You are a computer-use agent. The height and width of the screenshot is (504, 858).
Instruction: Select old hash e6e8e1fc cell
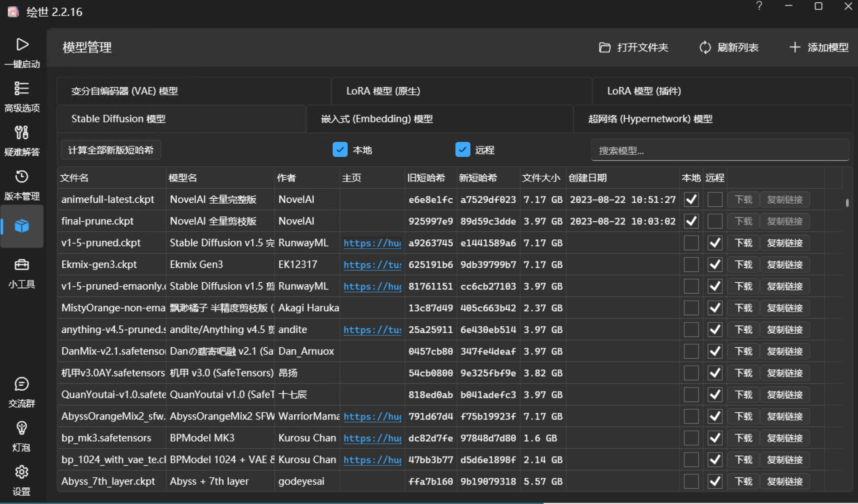[x=430, y=200]
